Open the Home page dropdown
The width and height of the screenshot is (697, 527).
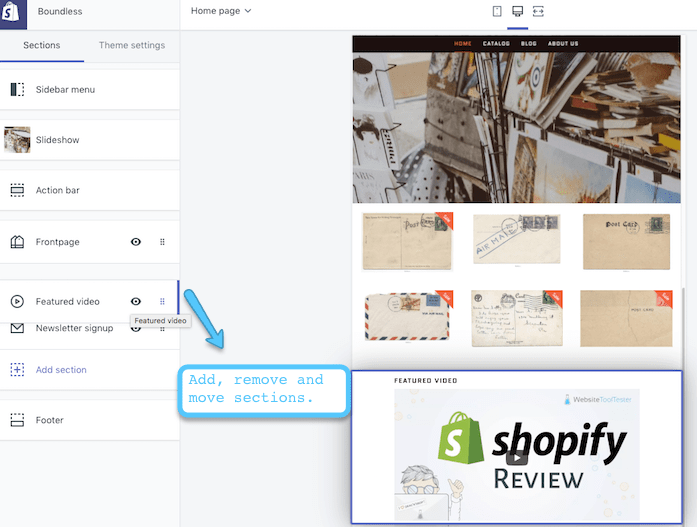221,11
